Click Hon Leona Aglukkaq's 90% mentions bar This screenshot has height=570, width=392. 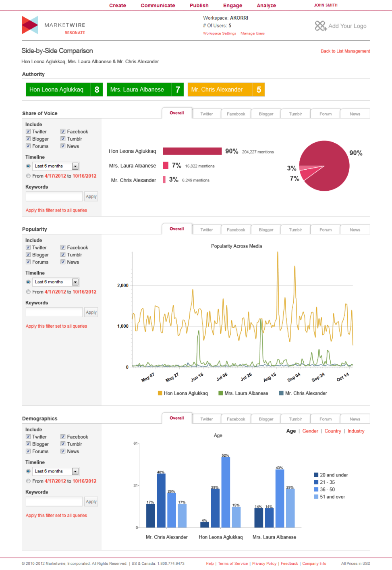[x=192, y=151]
